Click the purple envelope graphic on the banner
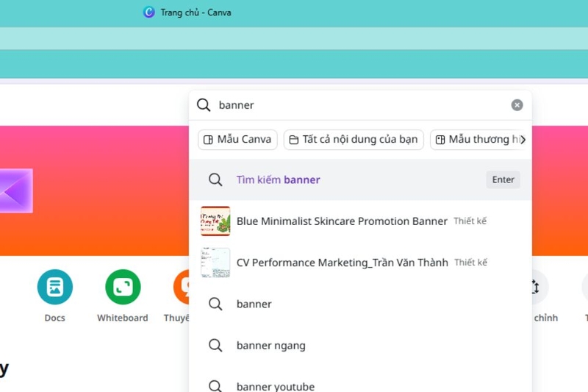 tap(16, 191)
